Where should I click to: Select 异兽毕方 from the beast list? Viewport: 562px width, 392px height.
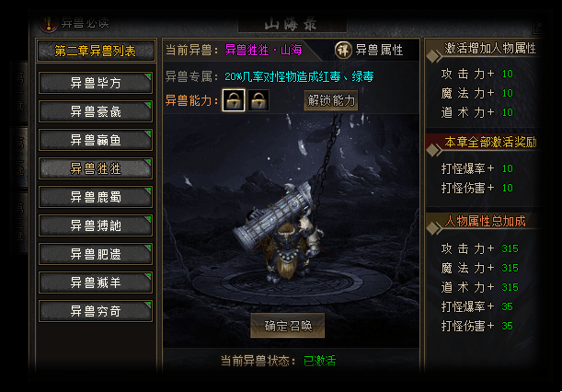[x=96, y=83]
